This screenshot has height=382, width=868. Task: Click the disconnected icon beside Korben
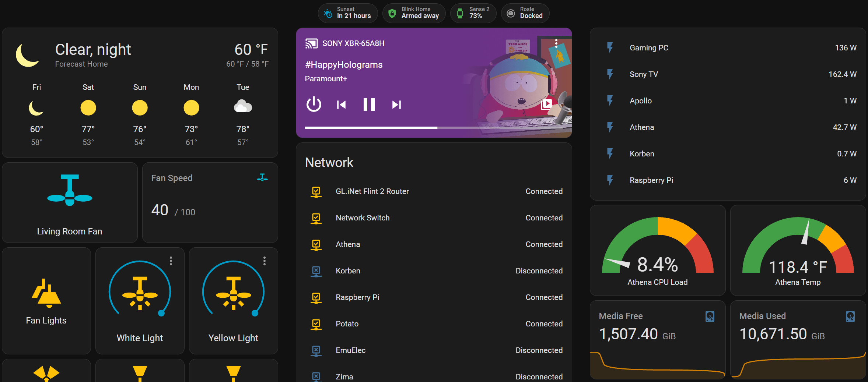point(316,271)
